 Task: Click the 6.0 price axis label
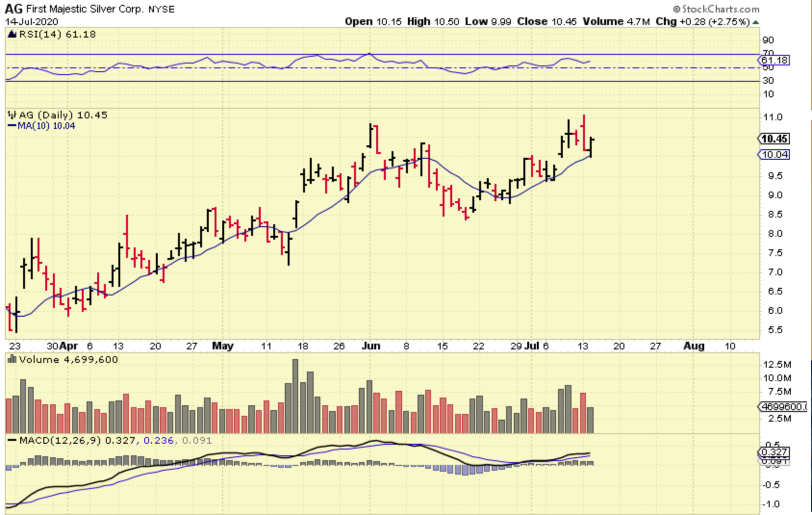pyautogui.click(x=775, y=310)
